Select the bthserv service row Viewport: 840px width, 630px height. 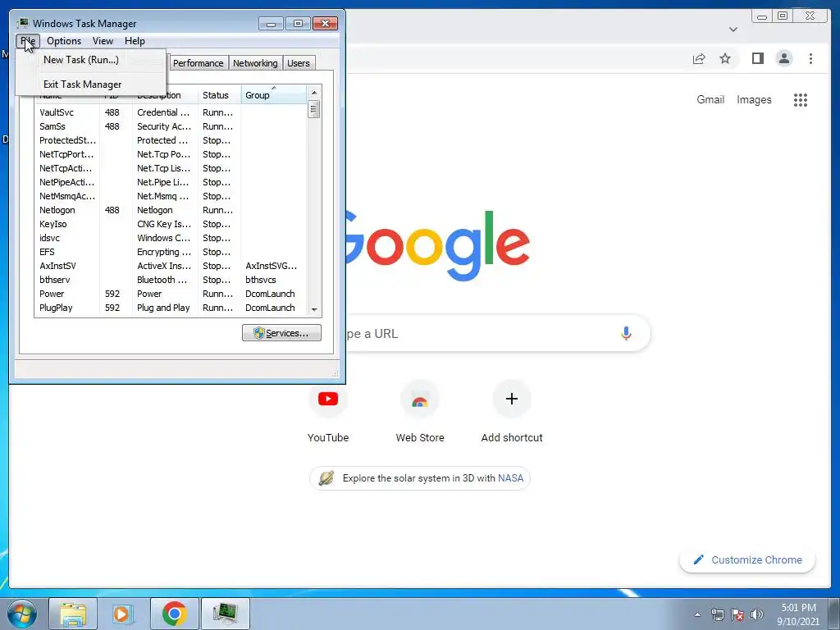click(171, 280)
